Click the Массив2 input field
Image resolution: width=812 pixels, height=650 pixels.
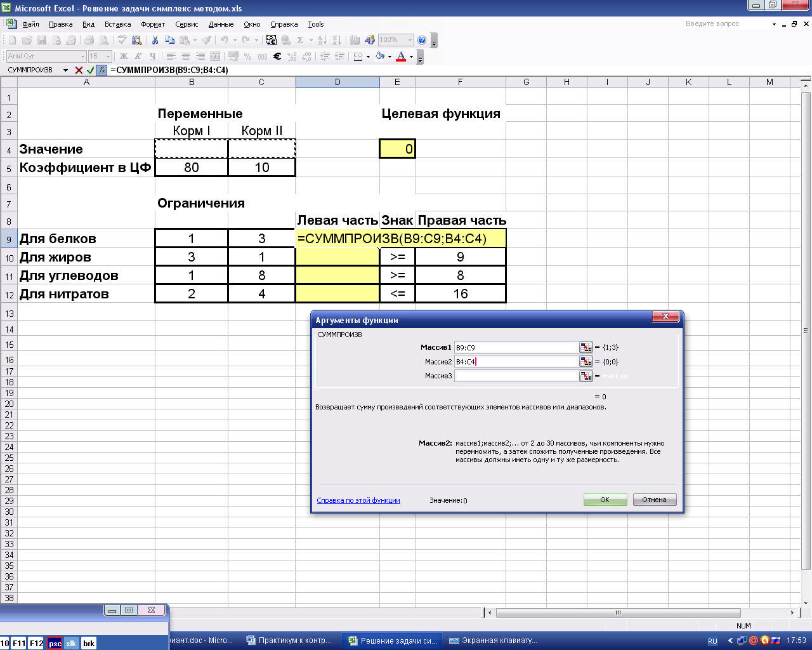click(516, 362)
